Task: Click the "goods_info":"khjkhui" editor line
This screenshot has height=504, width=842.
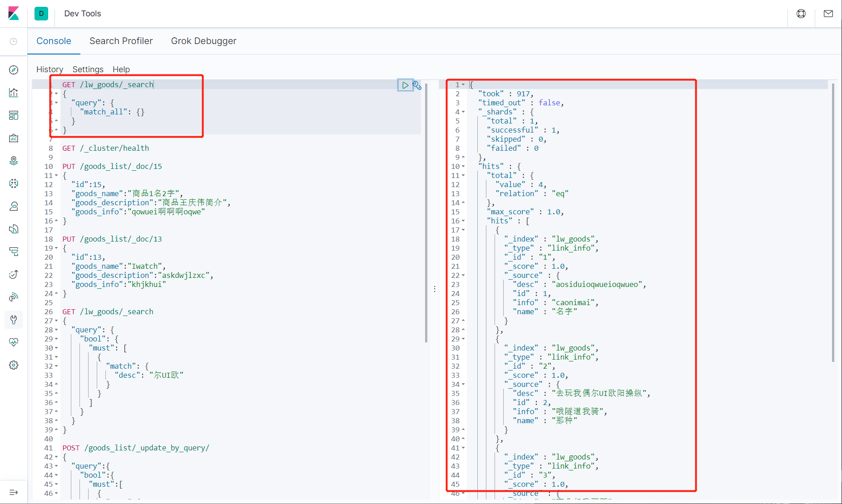Action: [x=119, y=284]
